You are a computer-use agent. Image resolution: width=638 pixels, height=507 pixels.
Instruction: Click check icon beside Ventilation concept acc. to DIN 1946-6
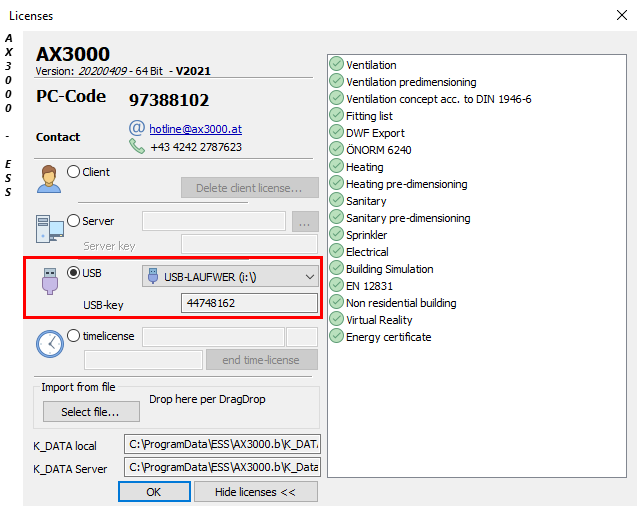pos(336,98)
